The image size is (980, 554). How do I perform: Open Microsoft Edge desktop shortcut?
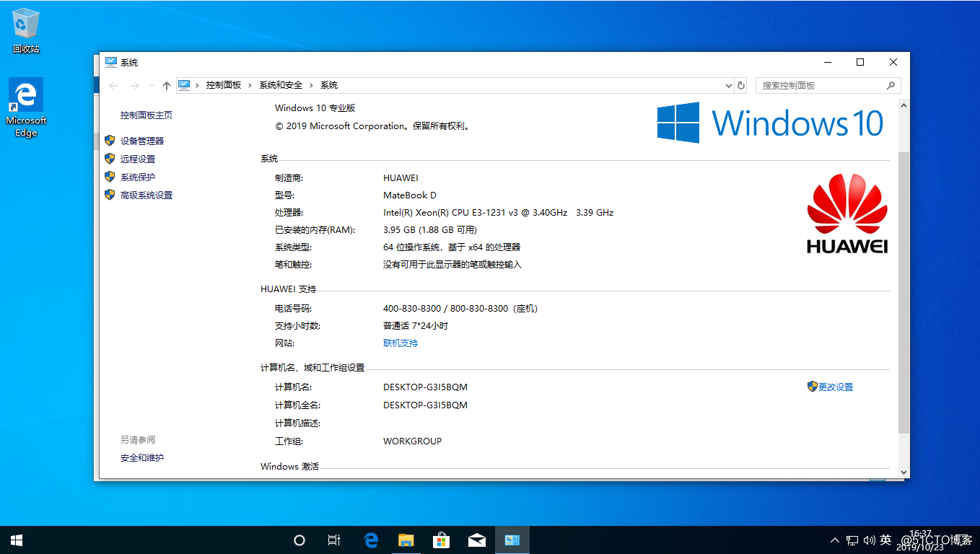pos(26,107)
